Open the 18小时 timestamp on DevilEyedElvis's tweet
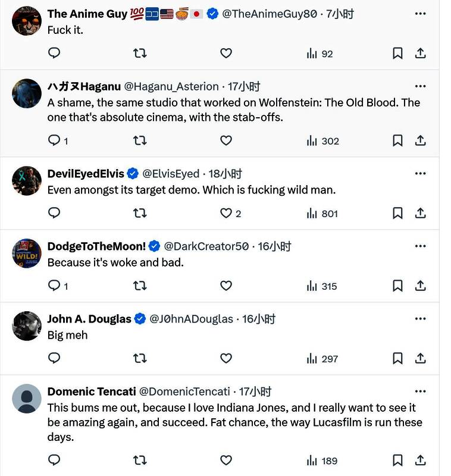Screen dimensions: 451x476 tap(225, 174)
